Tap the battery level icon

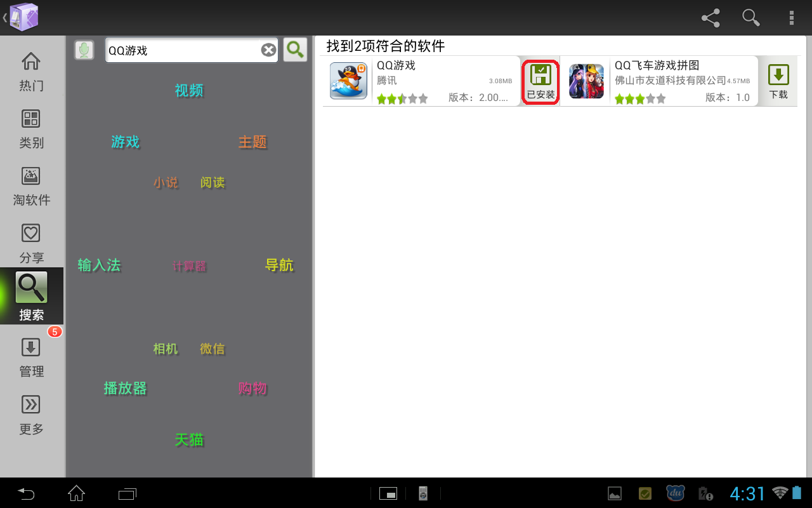coord(797,492)
